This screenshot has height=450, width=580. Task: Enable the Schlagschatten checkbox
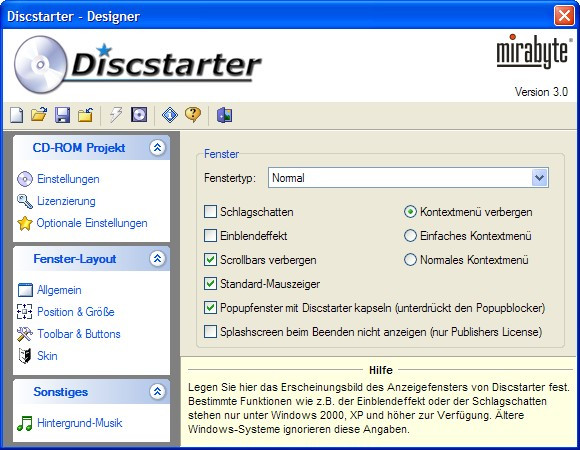210,212
